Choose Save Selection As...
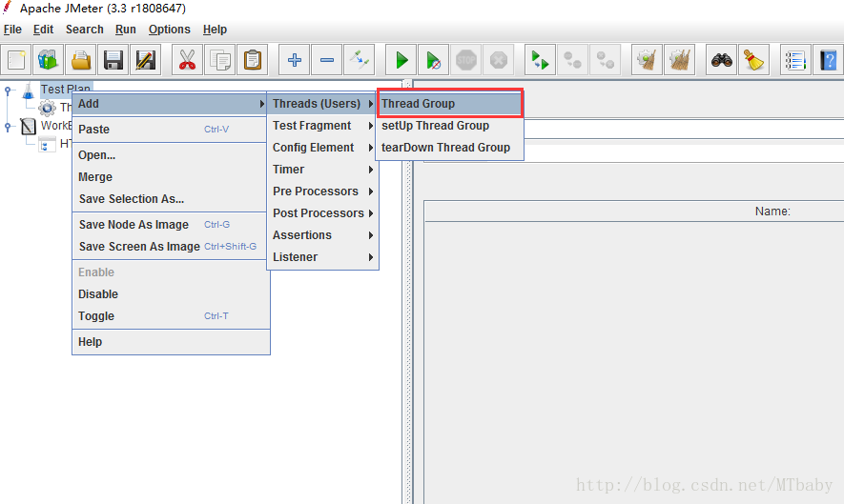 click(171, 199)
